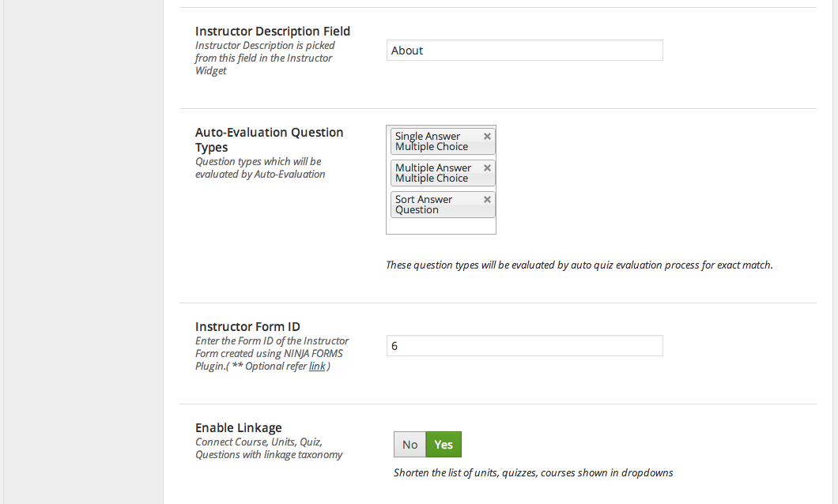The height and width of the screenshot is (504, 838).
Task: Open the Ninja Forms optional refer link
Action: pos(317,367)
